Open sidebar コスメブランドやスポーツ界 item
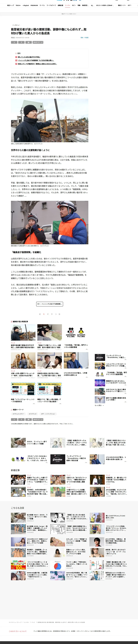The width and height of the screenshot is (138, 644). 111,366
